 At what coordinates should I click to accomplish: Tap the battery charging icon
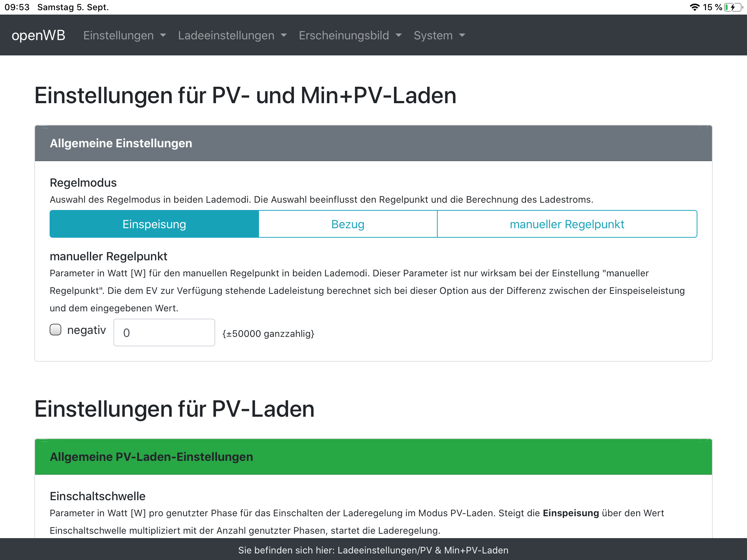tap(734, 7)
